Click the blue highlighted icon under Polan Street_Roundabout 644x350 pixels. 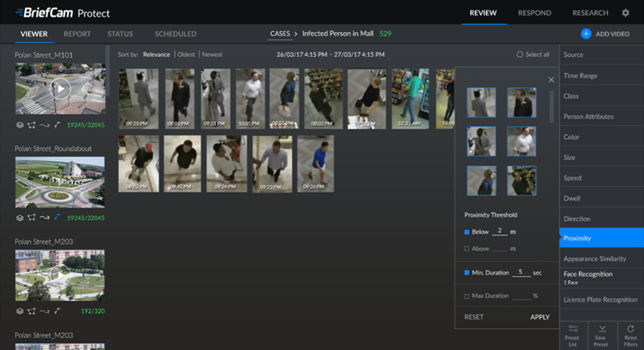pos(58,218)
